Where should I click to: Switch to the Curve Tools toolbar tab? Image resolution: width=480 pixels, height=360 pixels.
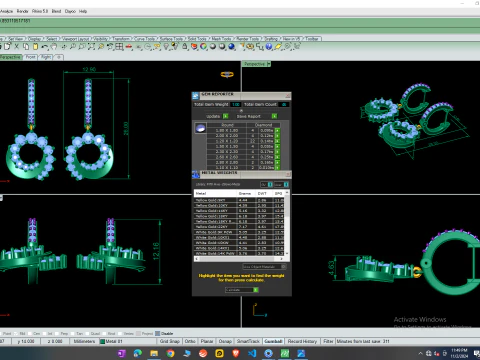pyautogui.click(x=145, y=39)
